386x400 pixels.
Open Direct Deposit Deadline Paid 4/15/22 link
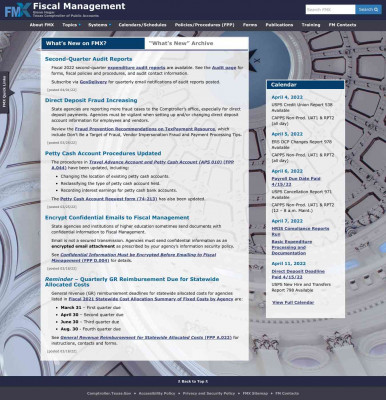tap(298, 274)
